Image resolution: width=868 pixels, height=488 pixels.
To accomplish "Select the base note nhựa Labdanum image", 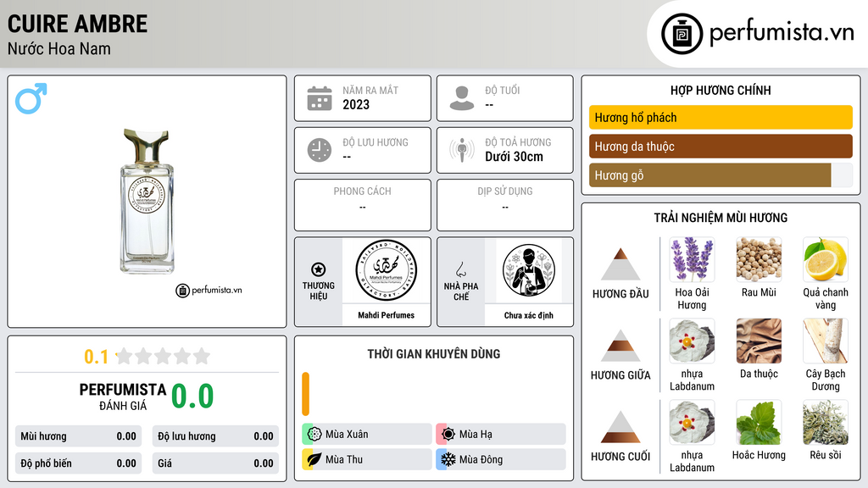I will pyautogui.click(x=692, y=422).
